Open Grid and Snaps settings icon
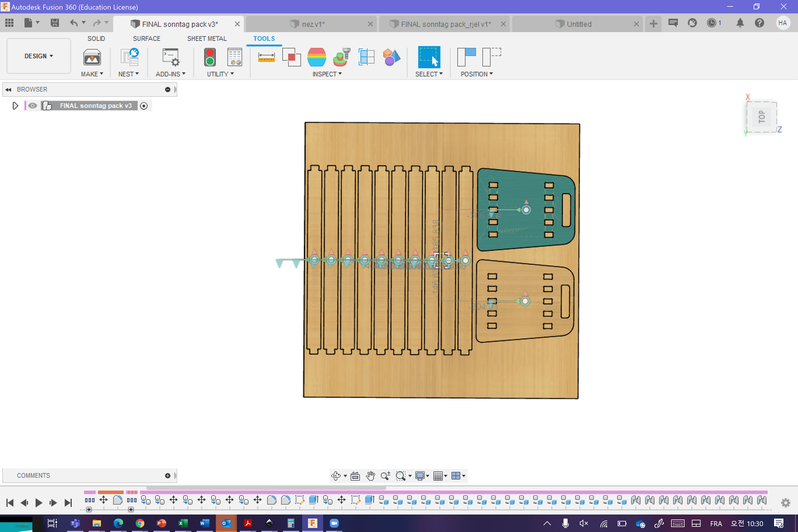This screenshot has width=798, height=532. coord(438,476)
